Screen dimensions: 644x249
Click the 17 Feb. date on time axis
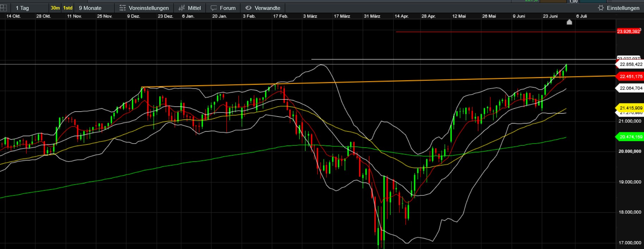[281, 16]
